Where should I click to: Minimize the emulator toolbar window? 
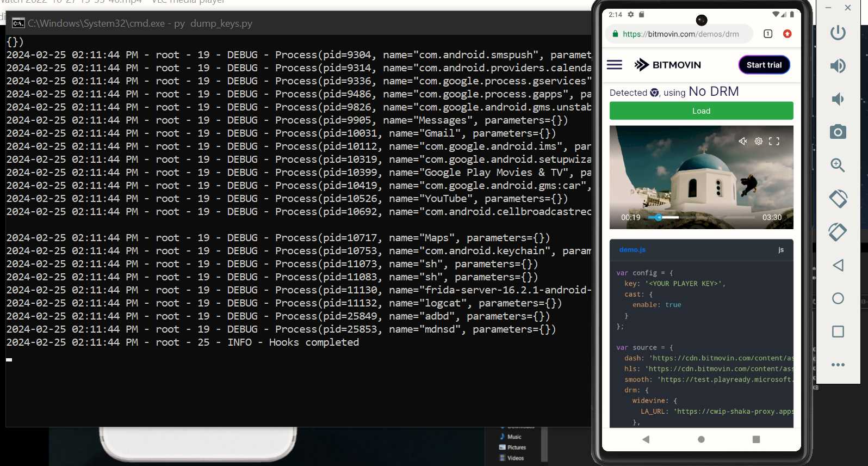(828, 8)
